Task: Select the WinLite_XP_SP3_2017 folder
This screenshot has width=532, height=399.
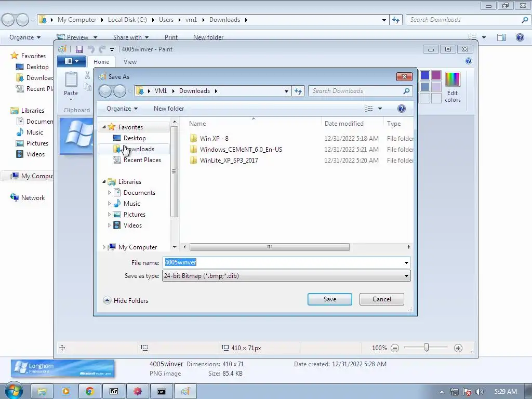Action: coord(229,160)
